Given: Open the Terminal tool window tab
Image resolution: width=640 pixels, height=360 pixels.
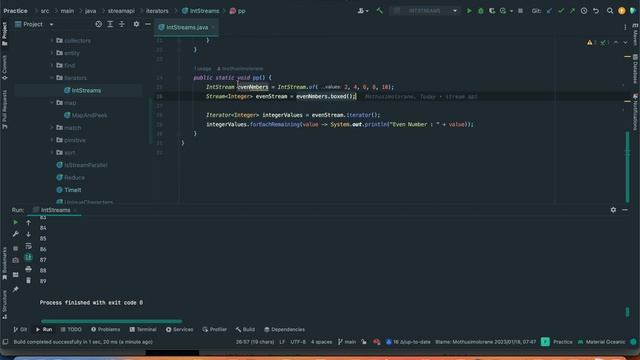Looking at the screenshot, I should coord(143,329).
